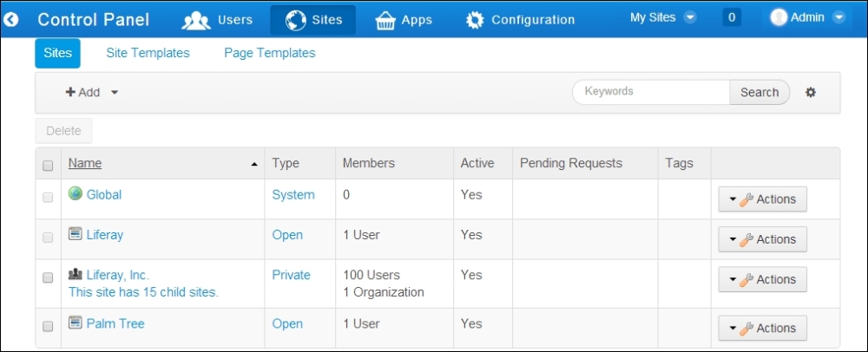This screenshot has width=868, height=352.
Task: Focus the Keywords search input field
Action: 651,92
